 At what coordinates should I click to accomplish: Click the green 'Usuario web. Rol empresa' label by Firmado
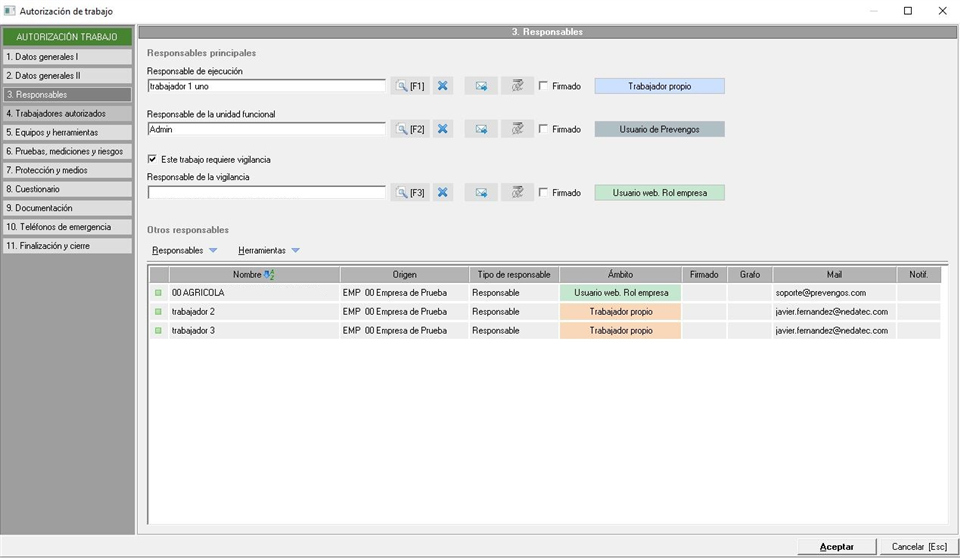pos(659,192)
